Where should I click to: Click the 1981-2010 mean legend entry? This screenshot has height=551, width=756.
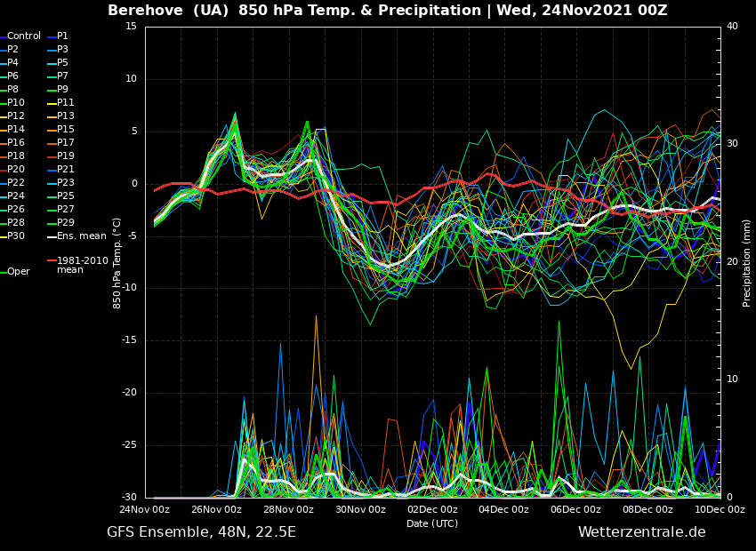(82, 265)
